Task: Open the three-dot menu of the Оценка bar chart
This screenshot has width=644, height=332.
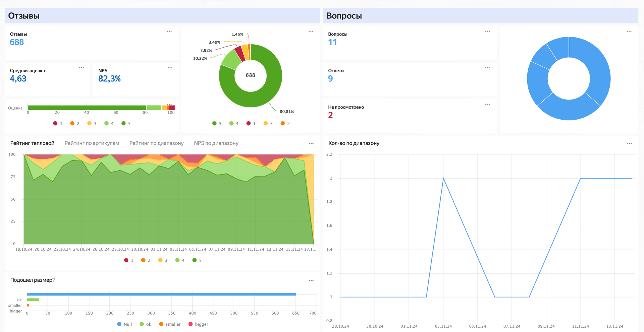Action: click(169, 104)
